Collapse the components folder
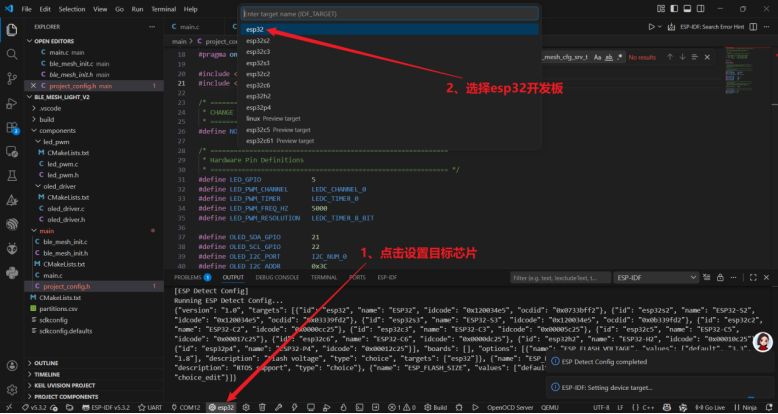 pos(57,131)
